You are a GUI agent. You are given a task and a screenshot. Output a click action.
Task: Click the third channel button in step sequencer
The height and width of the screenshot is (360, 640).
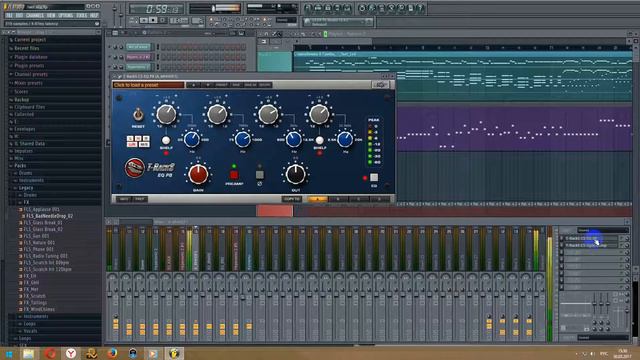point(138,67)
